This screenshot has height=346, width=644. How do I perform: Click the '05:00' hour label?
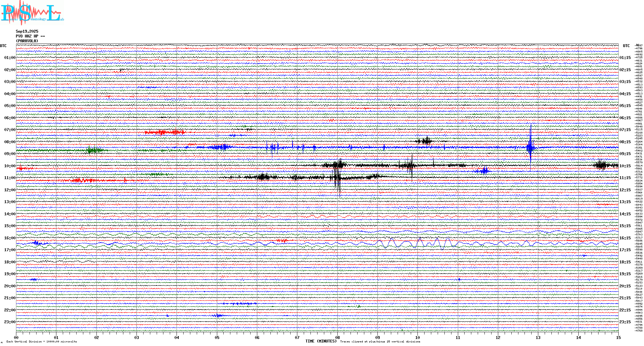coord(10,106)
